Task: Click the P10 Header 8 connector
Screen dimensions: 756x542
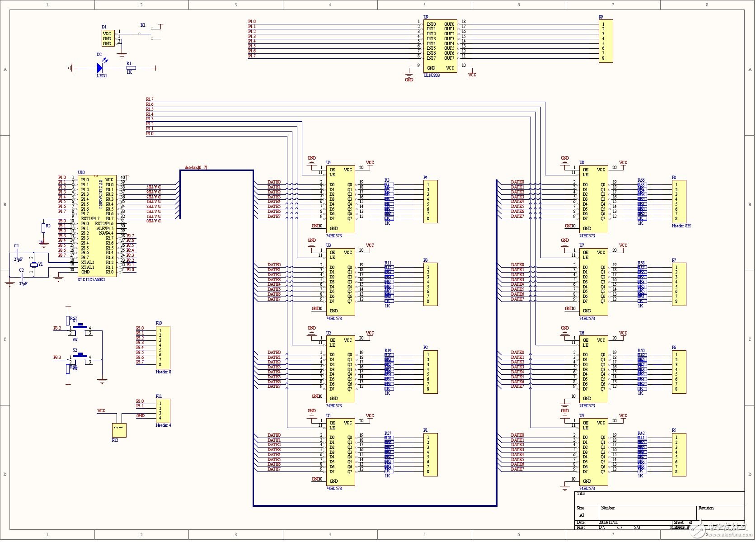Action: pyautogui.click(x=163, y=348)
